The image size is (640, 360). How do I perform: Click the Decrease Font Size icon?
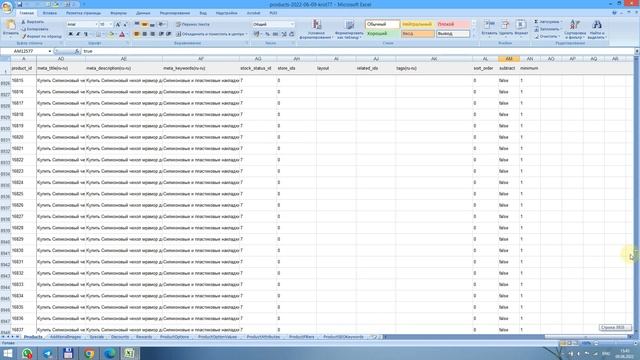point(125,24)
